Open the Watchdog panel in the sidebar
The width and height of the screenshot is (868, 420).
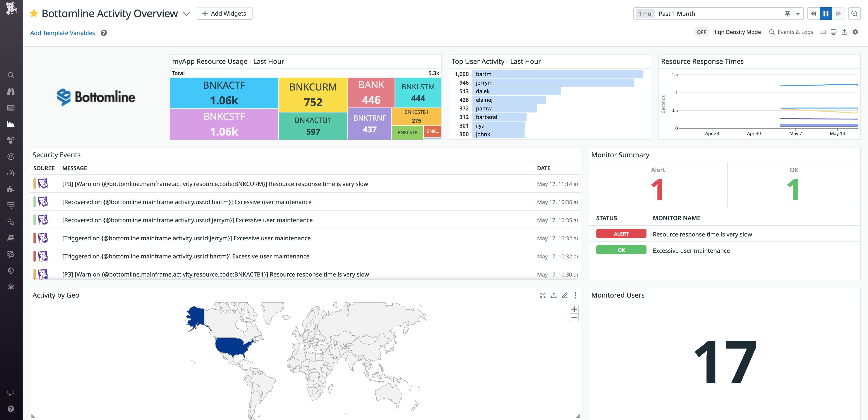pyautogui.click(x=11, y=91)
